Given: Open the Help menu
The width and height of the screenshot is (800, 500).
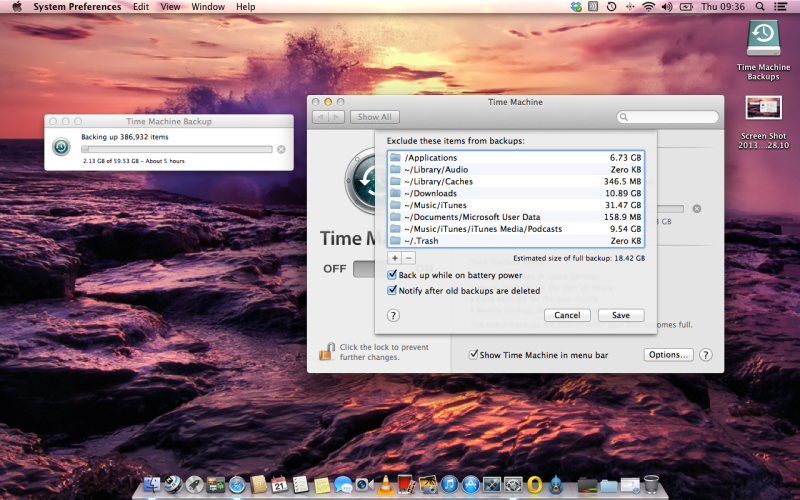Looking at the screenshot, I should click(245, 7).
